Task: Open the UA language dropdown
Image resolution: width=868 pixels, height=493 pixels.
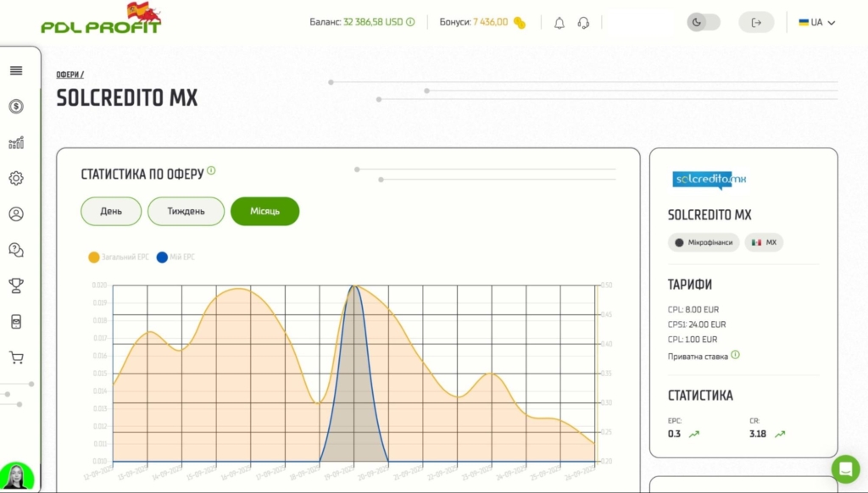Action: 817,23
